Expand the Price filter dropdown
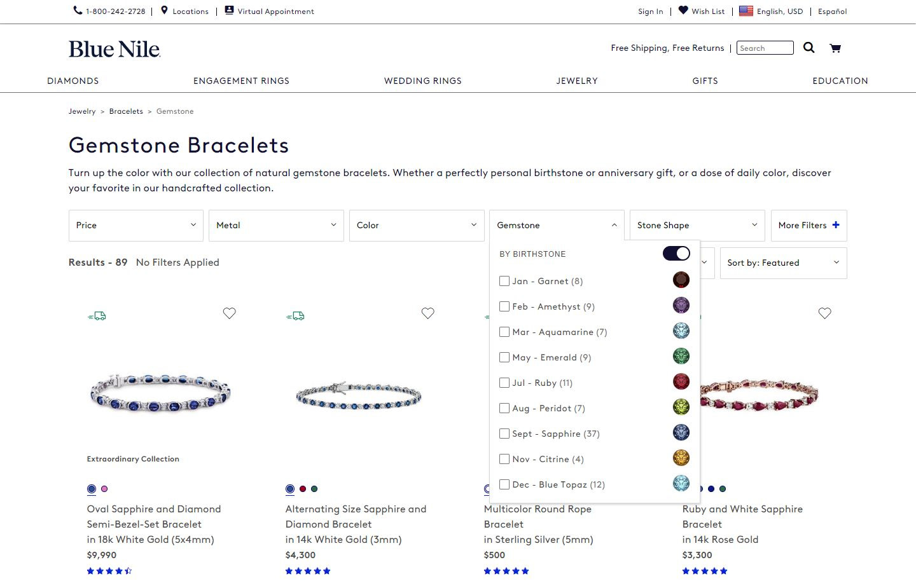Screen dimensions: 916x588 pos(136,225)
